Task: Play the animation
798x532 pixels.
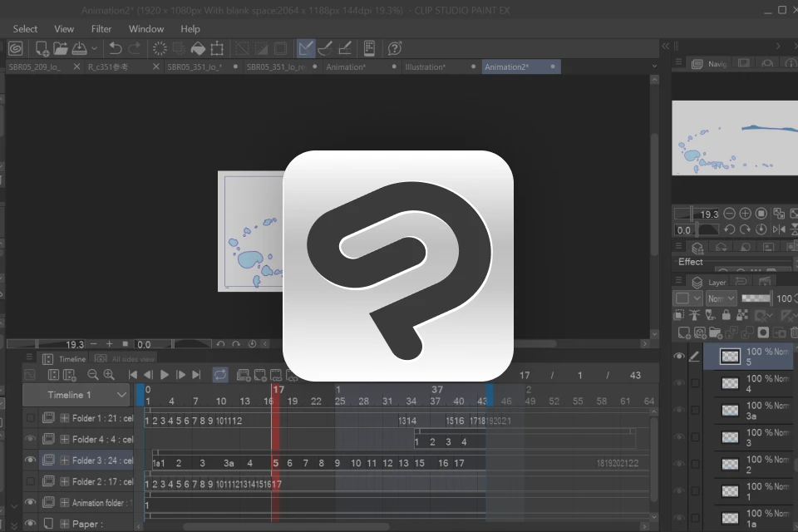Action: pyautogui.click(x=165, y=375)
